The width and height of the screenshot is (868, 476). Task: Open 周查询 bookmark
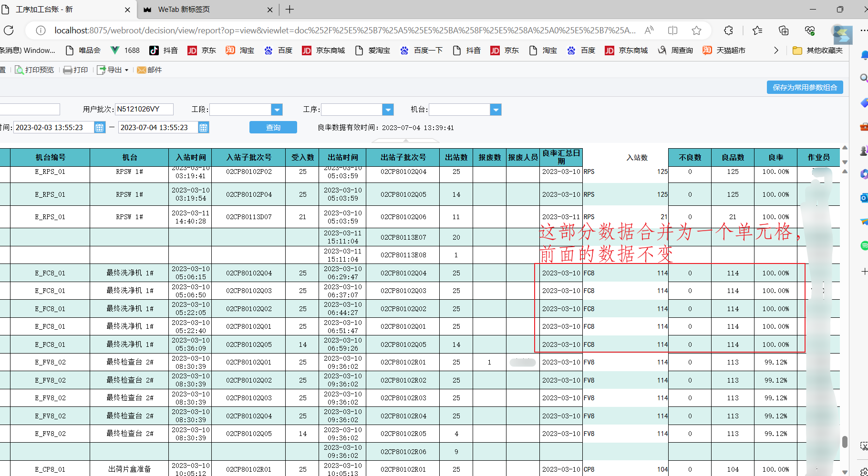click(x=675, y=51)
